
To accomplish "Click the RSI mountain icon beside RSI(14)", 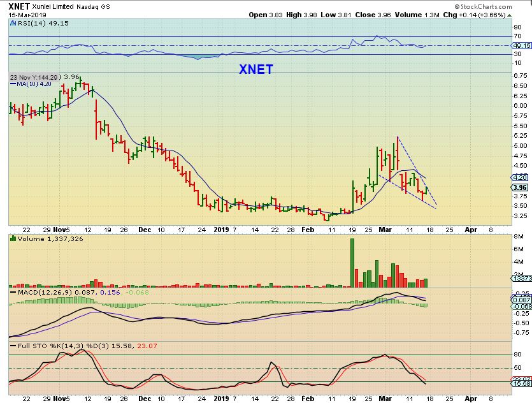I will coord(13,23).
